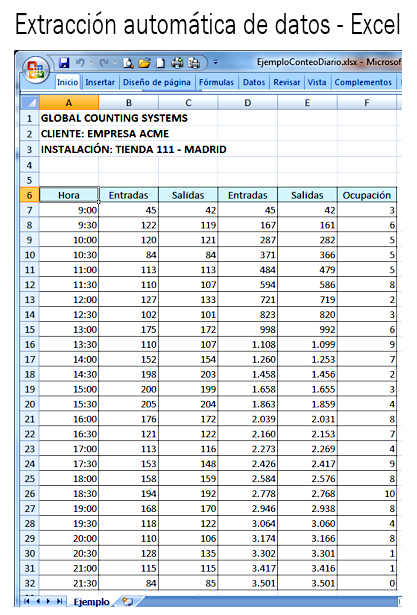Screen dimensions: 417x615
Task: Select column E header
Action: coord(307,103)
